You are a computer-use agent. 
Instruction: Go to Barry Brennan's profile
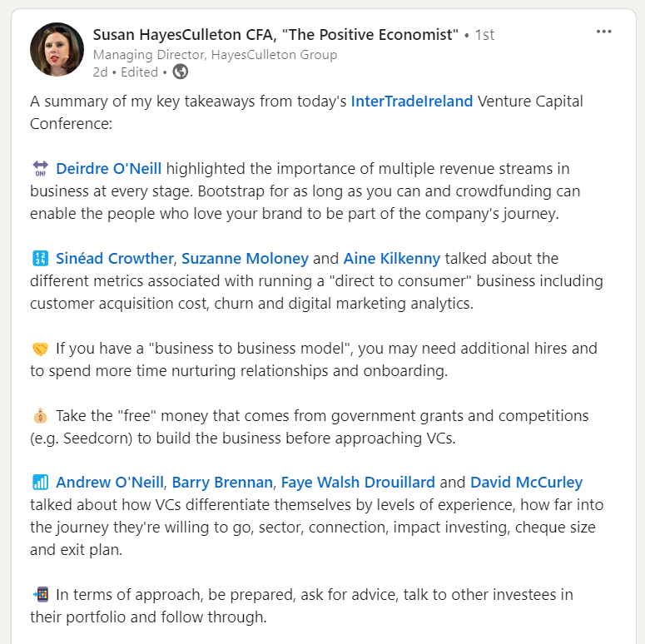pyautogui.click(x=222, y=482)
